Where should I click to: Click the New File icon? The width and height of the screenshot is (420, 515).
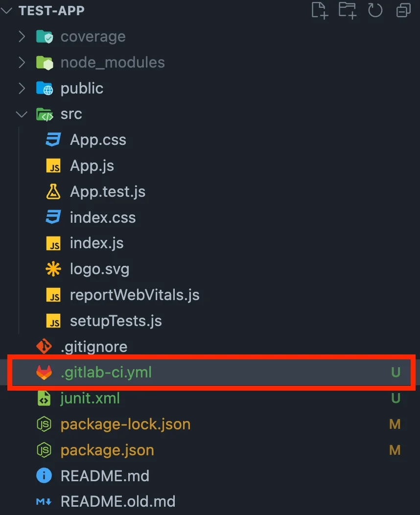(x=319, y=10)
